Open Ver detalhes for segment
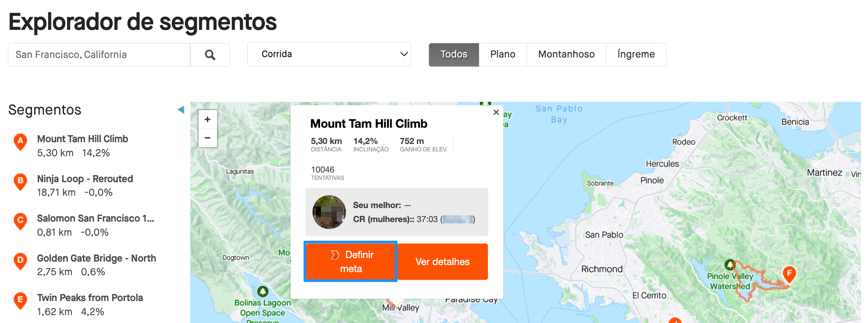Image resolution: width=868 pixels, height=323 pixels. [442, 262]
